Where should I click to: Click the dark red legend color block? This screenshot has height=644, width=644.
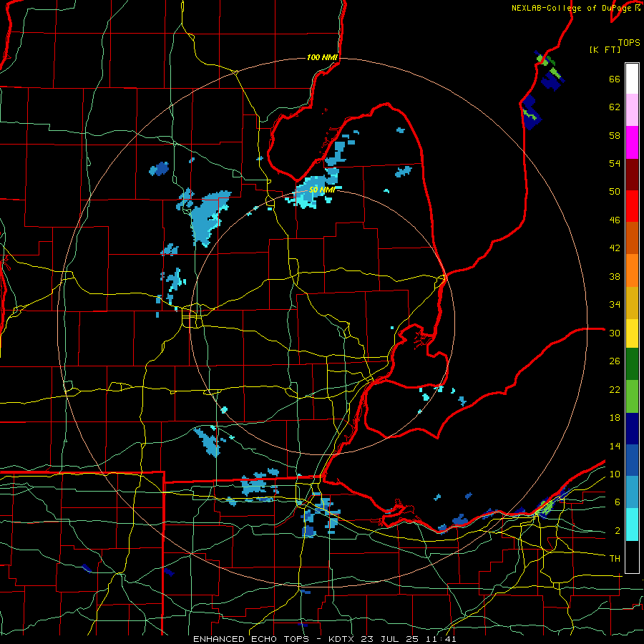pyautogui.click(x=632, y=174)
